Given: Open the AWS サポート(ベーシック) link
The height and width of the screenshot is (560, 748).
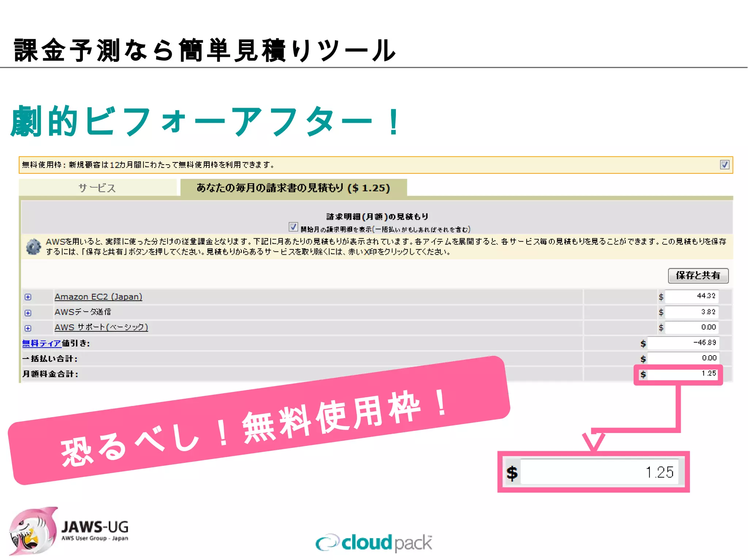Looking at the screenshot, I should [101, 327].
